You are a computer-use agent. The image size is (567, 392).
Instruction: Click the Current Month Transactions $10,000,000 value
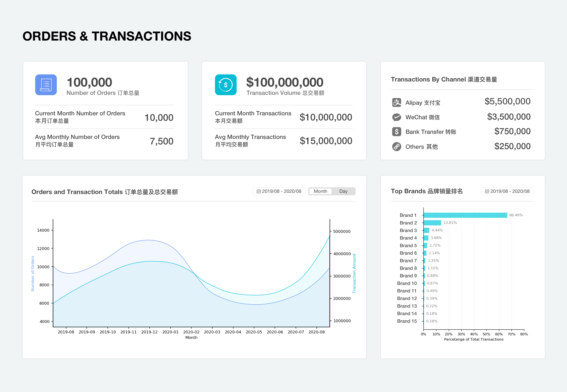tap(325, 117)
